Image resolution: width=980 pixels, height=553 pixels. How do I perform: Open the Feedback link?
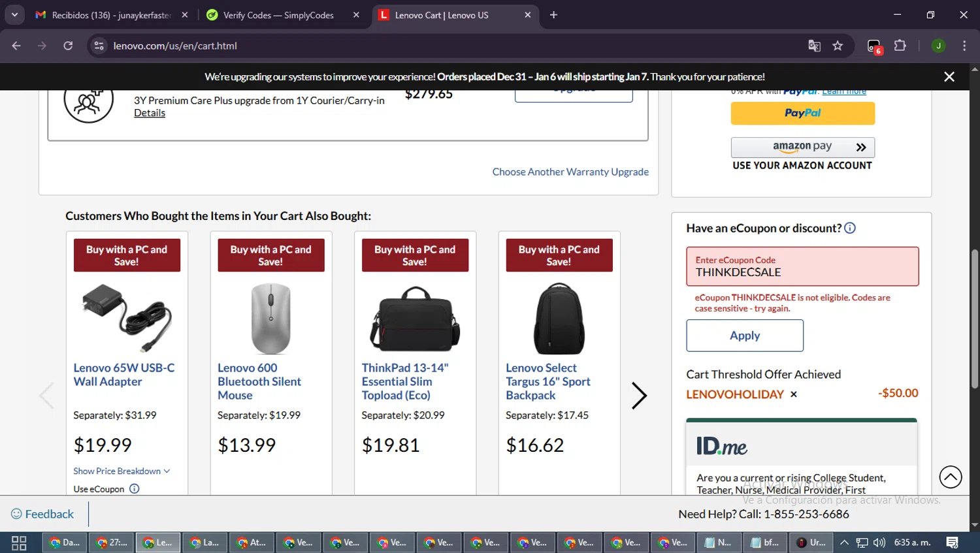pyautogui.click(x=42, y=514)
